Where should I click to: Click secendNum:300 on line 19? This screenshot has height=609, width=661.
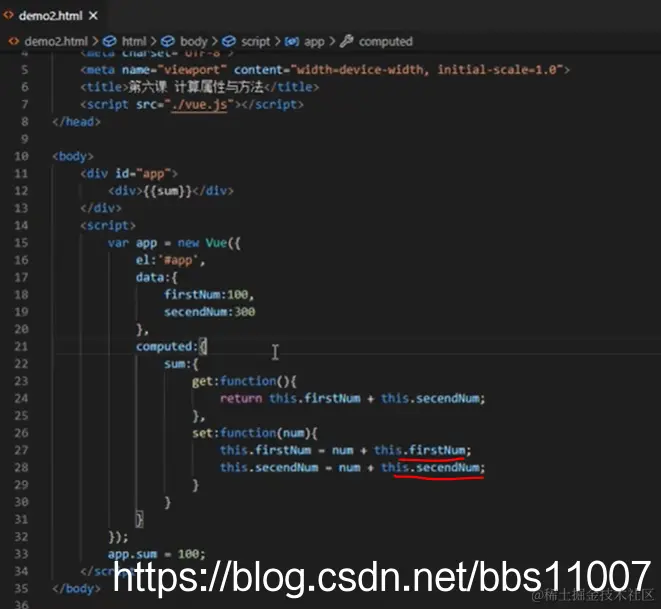pos(210,312)
